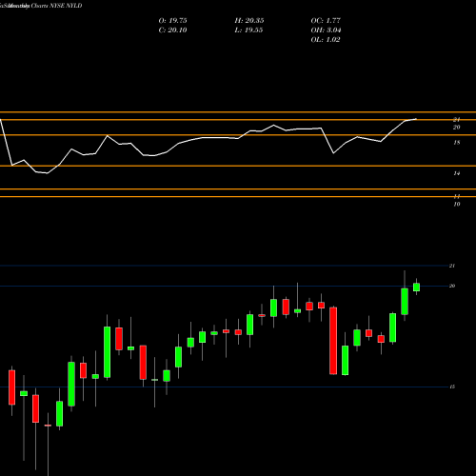Click the last green candle in the series

click(x=416, y=288)
